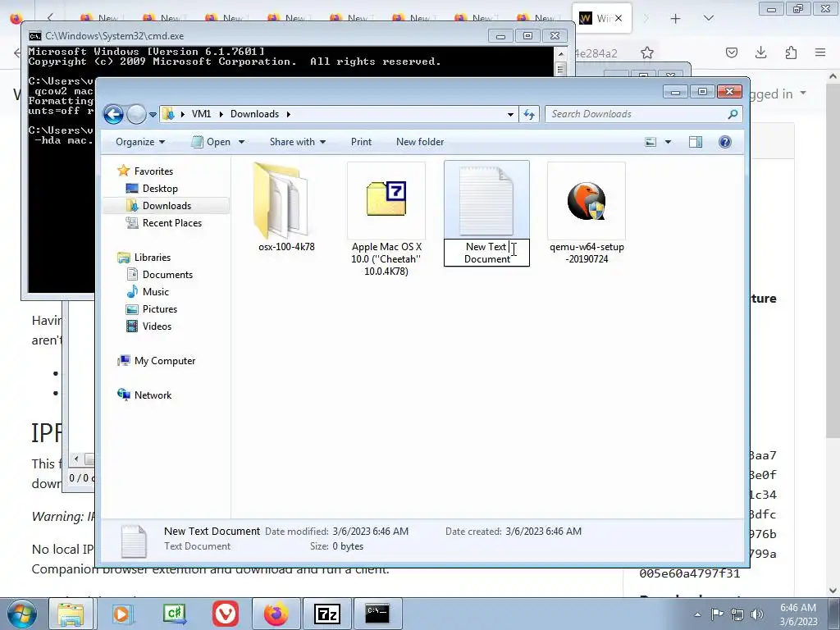Click the Firefox Pocket save icon

tap(732, 52)
